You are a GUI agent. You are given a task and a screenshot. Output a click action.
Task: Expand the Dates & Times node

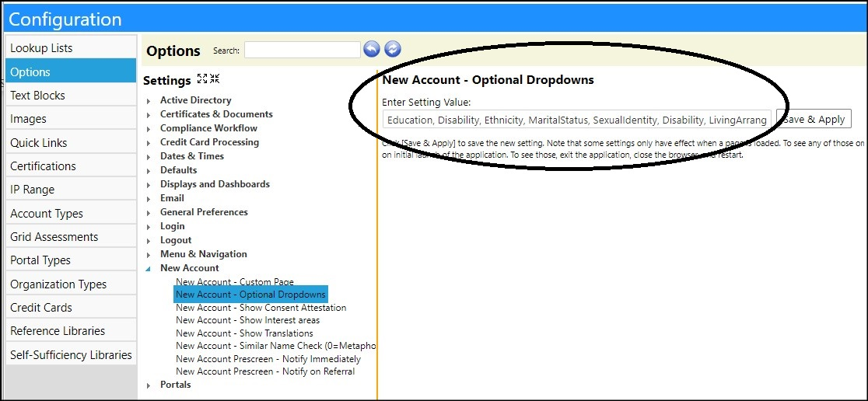tap(149, 157)
